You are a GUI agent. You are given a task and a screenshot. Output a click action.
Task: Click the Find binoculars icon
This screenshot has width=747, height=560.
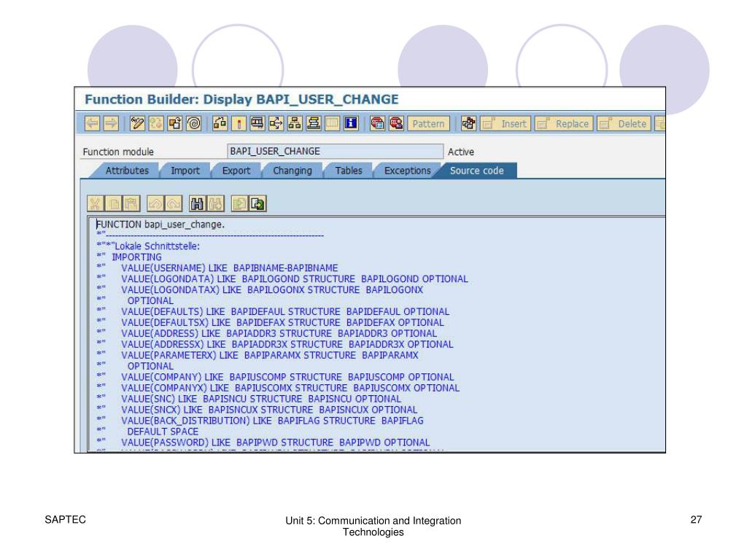[x=197, y=204]
